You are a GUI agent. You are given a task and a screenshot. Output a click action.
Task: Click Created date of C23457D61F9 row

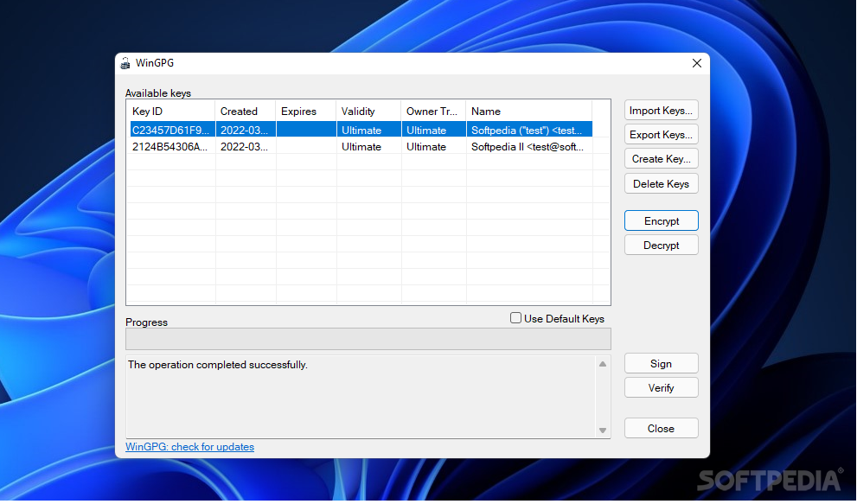244,130
